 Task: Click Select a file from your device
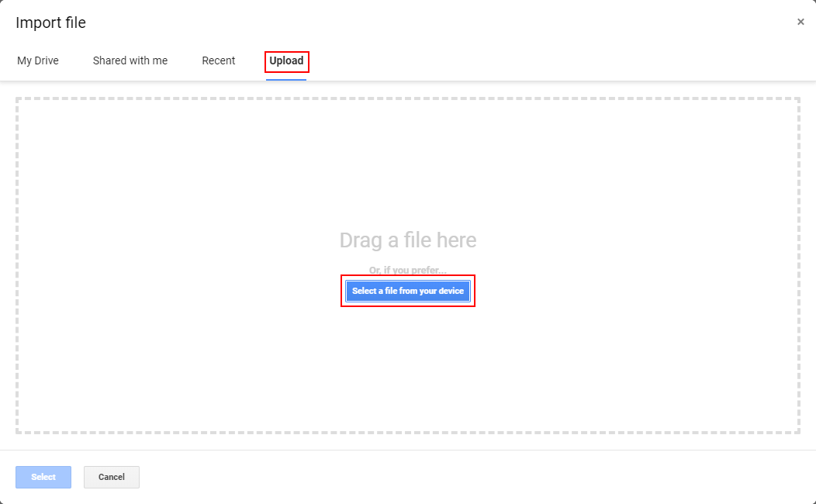point(408,291)
